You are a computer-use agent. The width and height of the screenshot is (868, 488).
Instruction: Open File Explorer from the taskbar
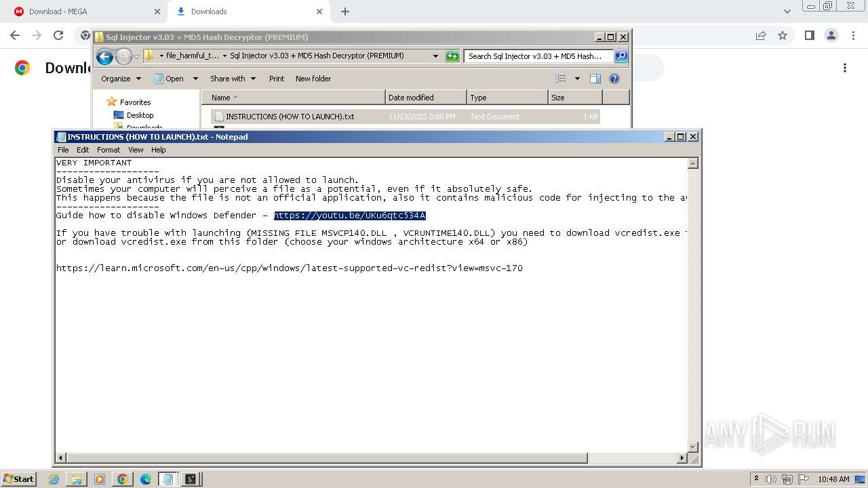pos(77,479)
